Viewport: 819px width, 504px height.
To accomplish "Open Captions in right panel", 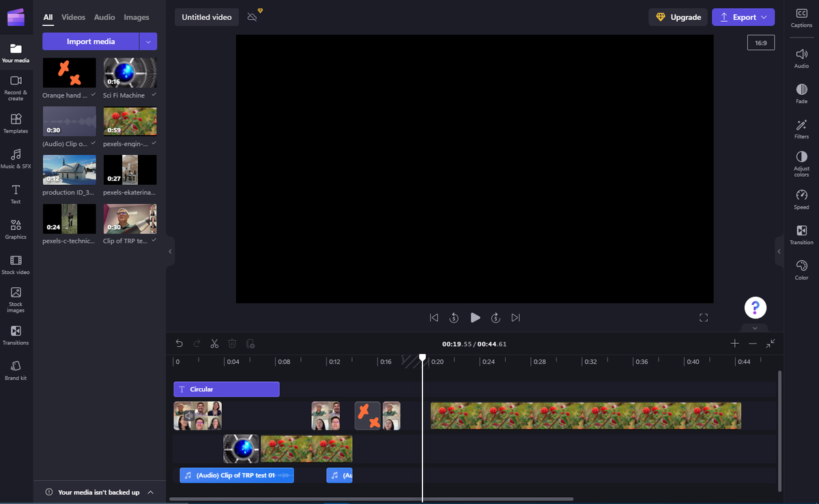I will pos(801,18).
